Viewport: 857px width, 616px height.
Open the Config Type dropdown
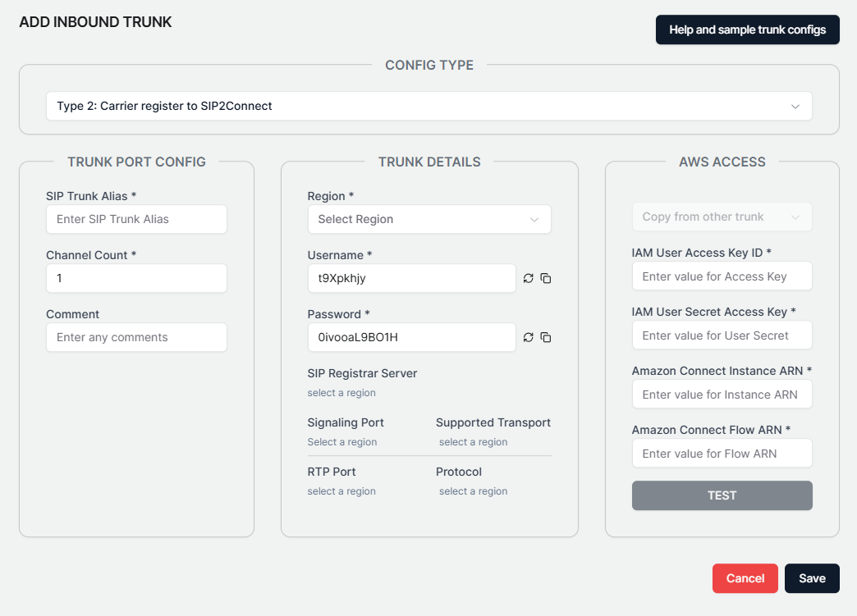429,106
